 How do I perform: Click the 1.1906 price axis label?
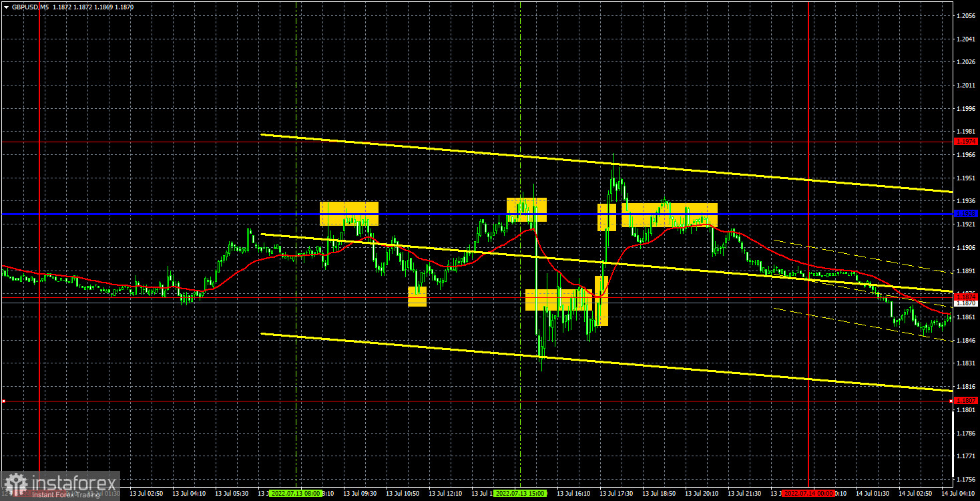point(966,248)
